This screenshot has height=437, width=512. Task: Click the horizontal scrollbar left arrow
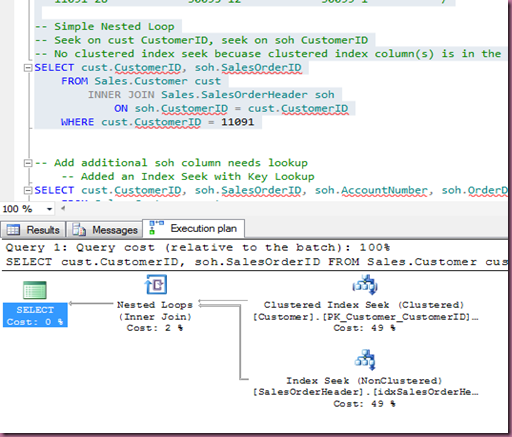click(63, 209)
